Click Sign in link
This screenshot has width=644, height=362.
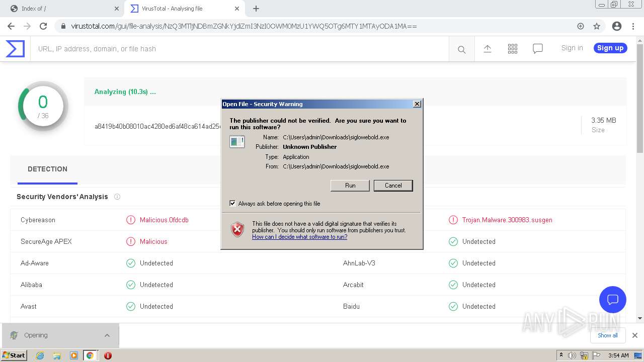tap(572, 48)
